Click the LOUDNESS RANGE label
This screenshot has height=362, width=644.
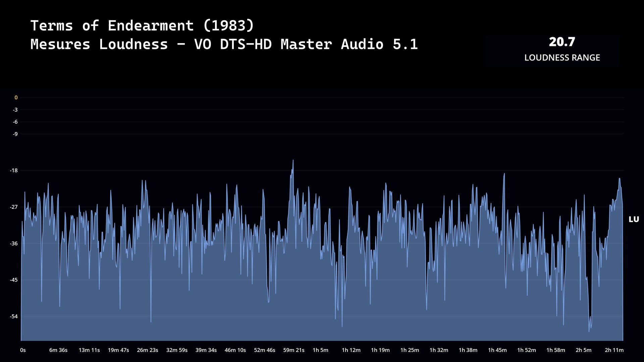(562, 58)
